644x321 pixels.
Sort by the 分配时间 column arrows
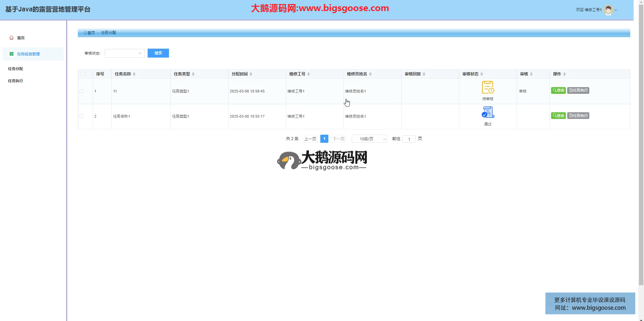coord(251,74)
